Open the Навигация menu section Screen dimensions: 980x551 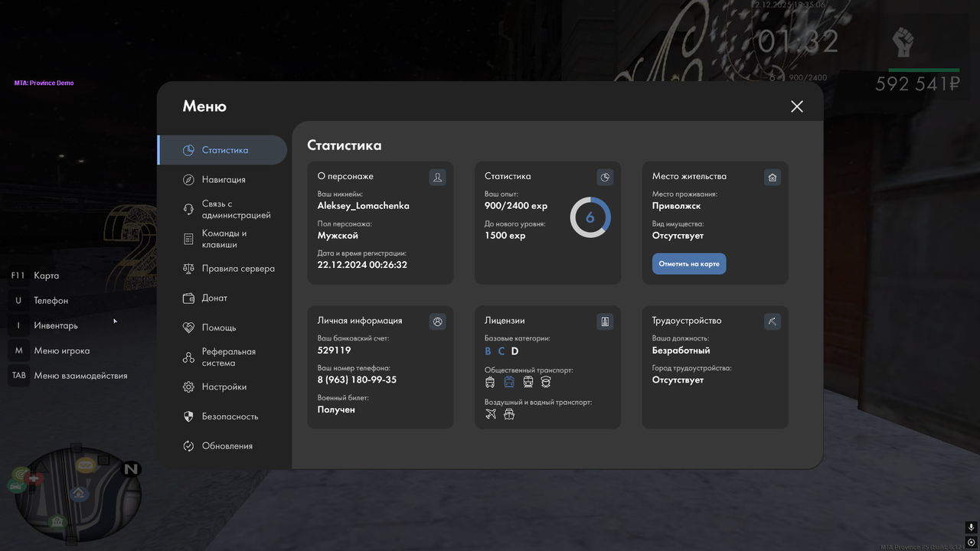coord(222,180)
